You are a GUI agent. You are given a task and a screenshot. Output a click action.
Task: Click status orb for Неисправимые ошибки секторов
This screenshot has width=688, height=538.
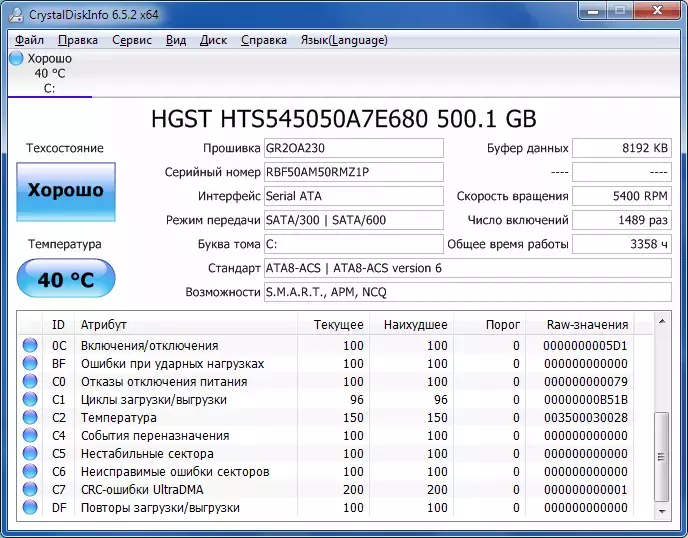click(x=30, y=471)
